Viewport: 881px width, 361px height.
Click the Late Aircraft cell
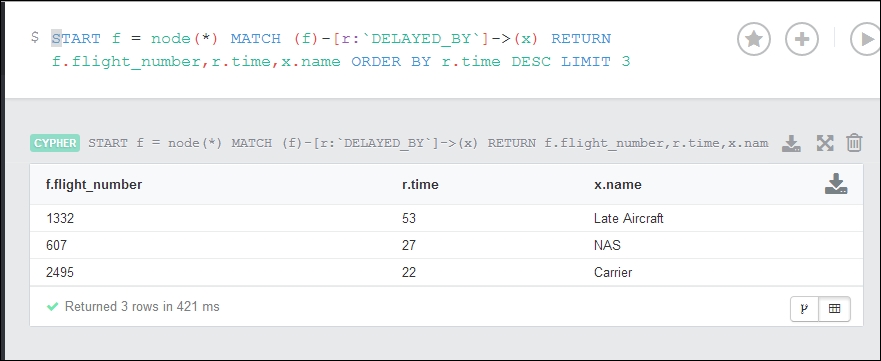coord(628,218)
